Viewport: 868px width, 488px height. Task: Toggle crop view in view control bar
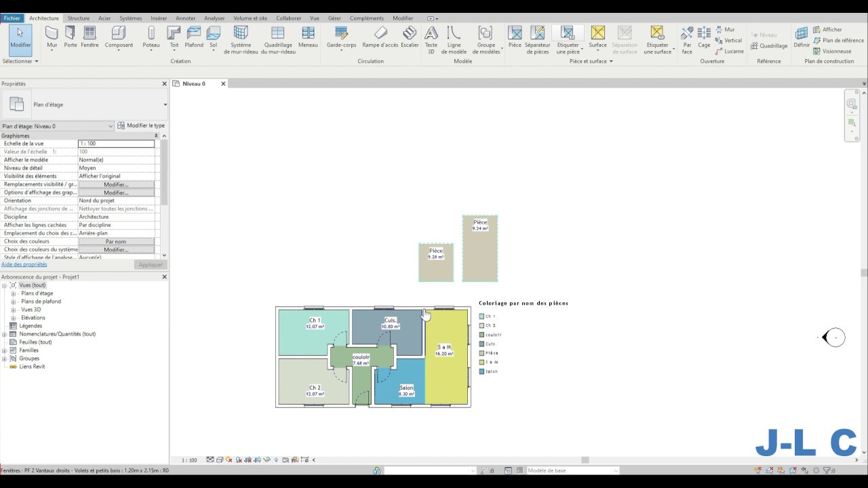[248, 460]
